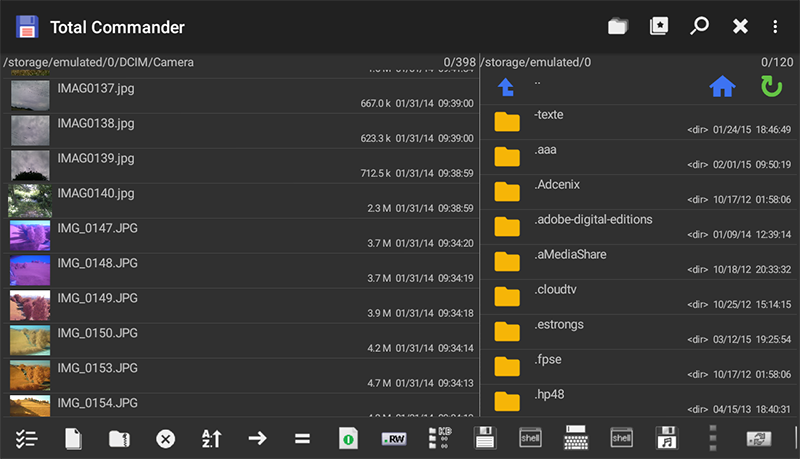Tap the 0/120 selection counter
The image size is (800, 459).
pos(777,62)
